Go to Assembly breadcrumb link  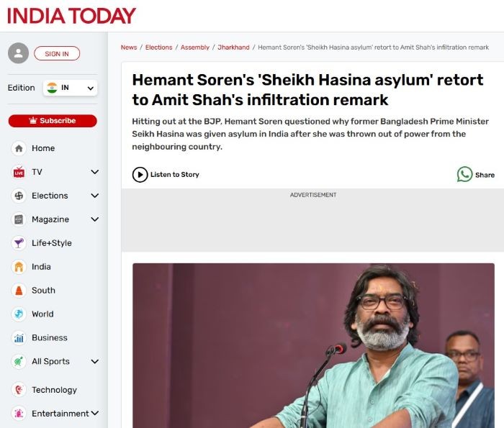pyautogui.click(x=195, y=47)
